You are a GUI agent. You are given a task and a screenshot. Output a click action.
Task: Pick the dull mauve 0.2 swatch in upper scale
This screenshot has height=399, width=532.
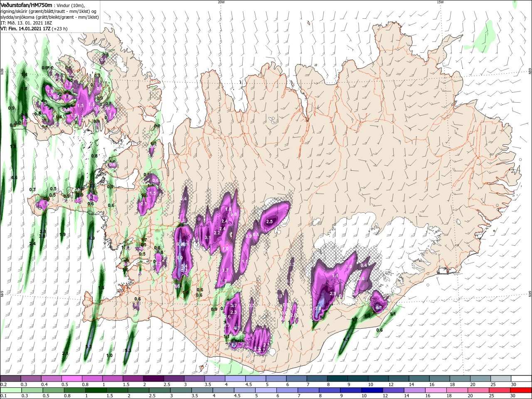click(x=10, y=379)
